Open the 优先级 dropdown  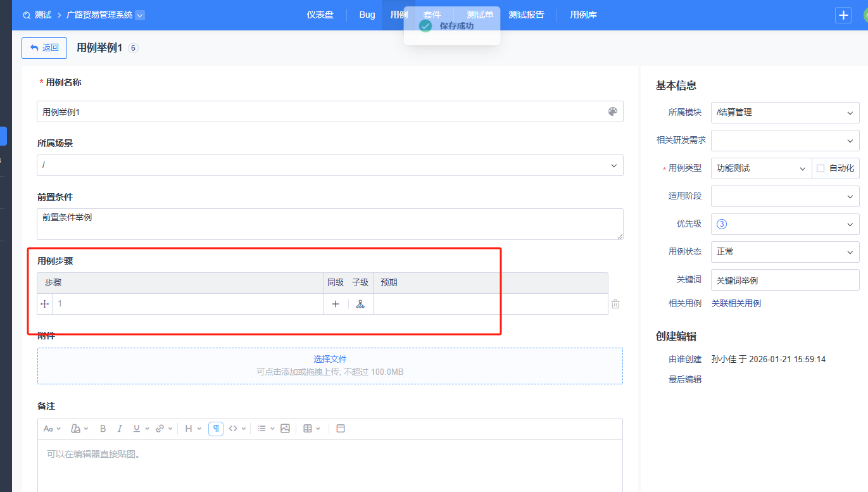785,224
